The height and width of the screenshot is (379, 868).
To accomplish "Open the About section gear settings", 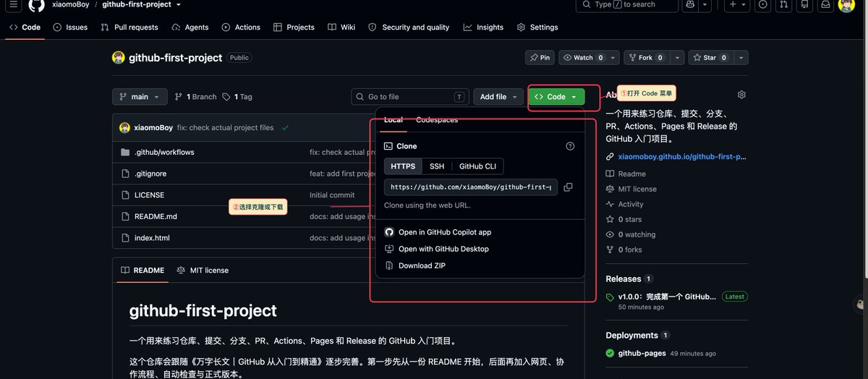I will pos(741,95).
